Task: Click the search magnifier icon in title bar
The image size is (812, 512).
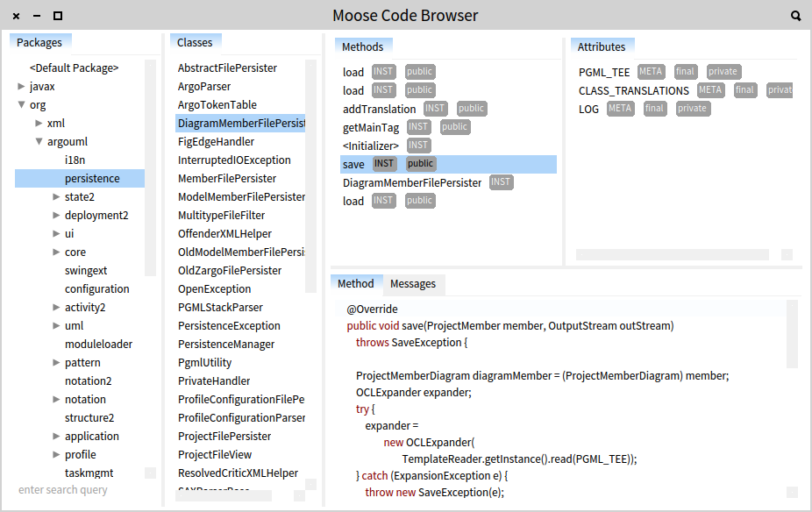Action: (x=795, y=16)
